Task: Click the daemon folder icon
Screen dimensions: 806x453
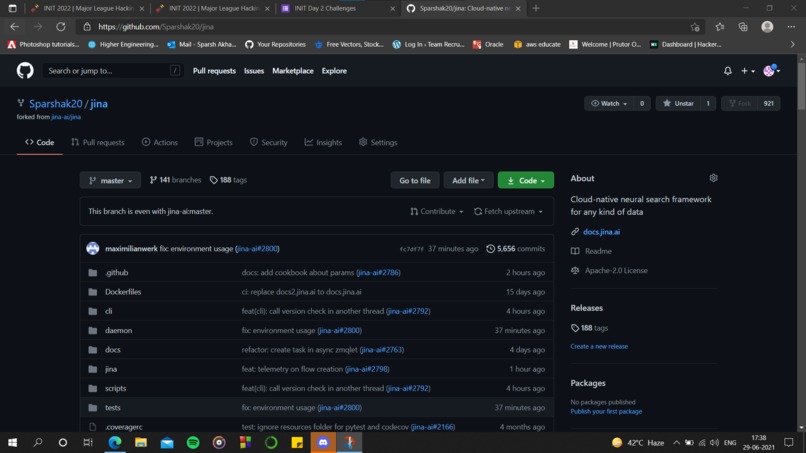Action: [93, 331]
